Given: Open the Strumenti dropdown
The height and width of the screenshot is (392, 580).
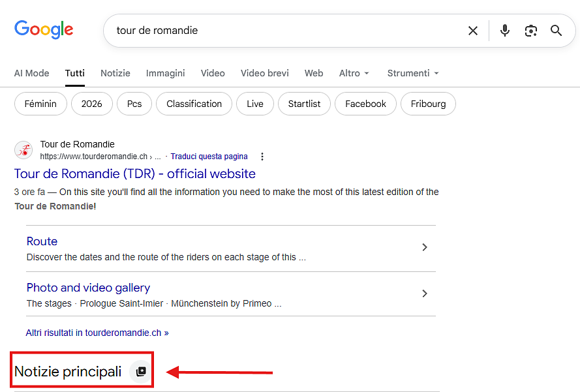Looking at the screenshot, I should 413,73.
